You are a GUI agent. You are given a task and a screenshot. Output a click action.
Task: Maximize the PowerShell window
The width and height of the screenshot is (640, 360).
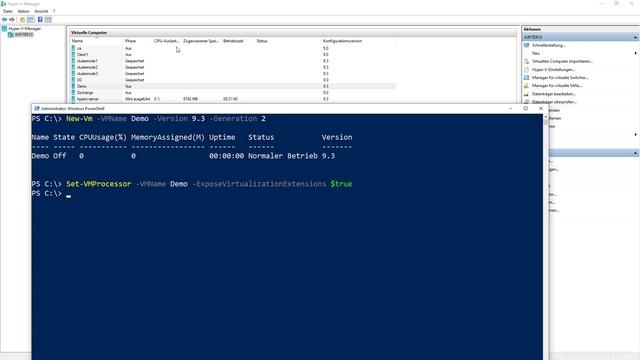(x=526, y=109)
